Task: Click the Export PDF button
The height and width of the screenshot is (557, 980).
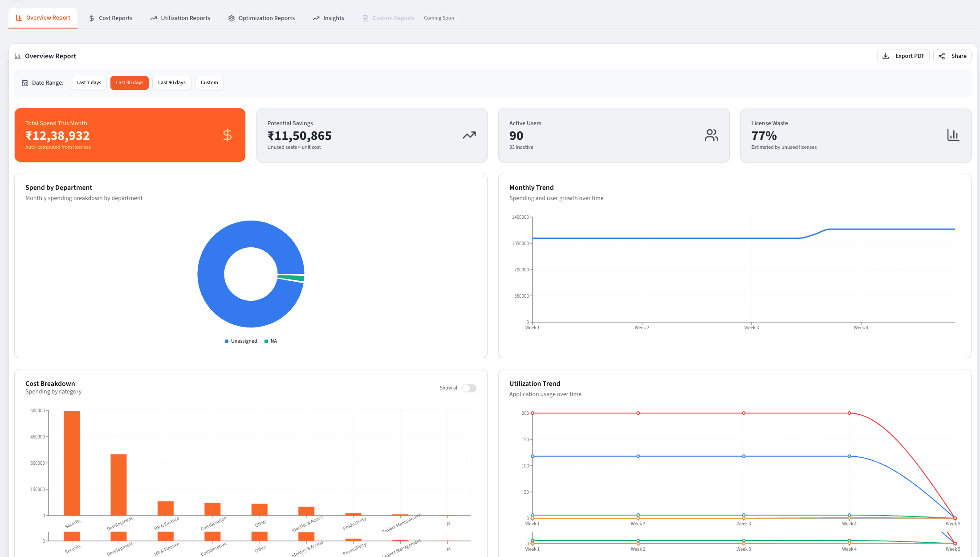Action: click(x=903, y=56)
